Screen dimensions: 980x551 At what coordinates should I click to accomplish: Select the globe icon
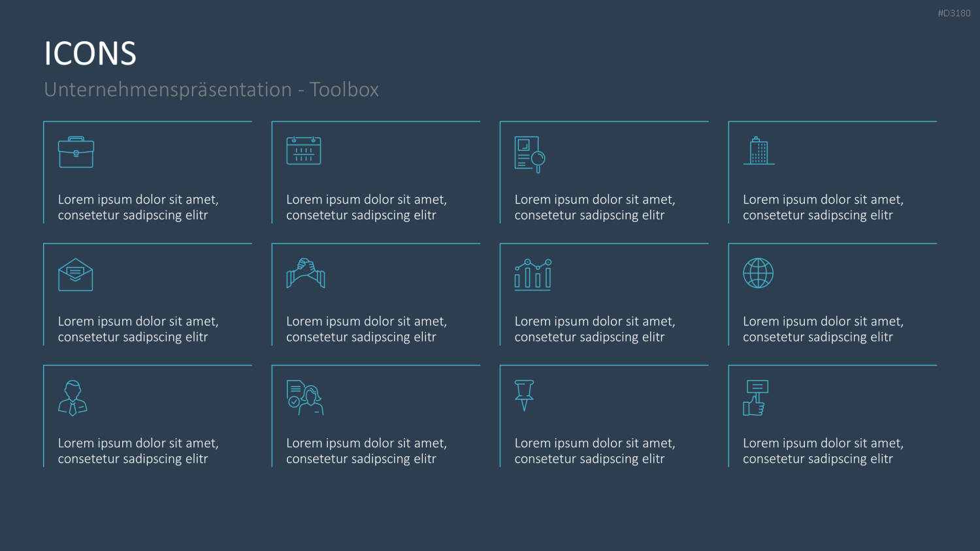(x=759, y=273)
